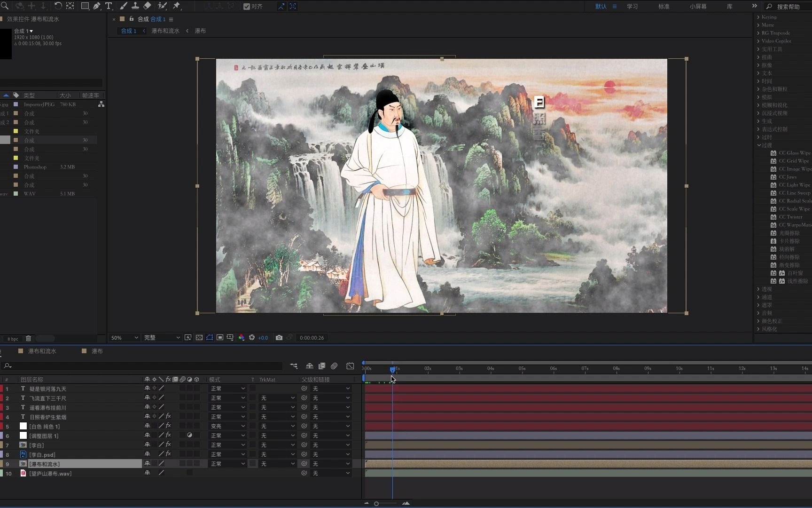The image size is (812, 508).
Task: Select the Brush tool
Action: (123, 6)
